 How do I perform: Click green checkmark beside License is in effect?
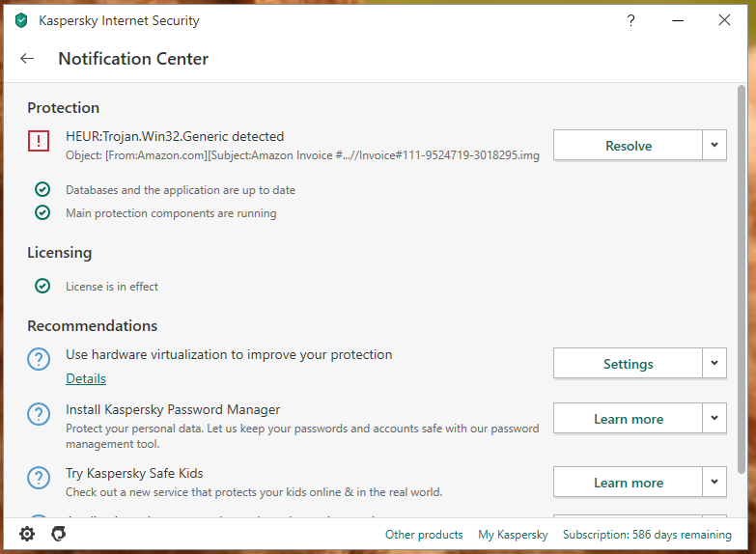(x=42, y=286)
